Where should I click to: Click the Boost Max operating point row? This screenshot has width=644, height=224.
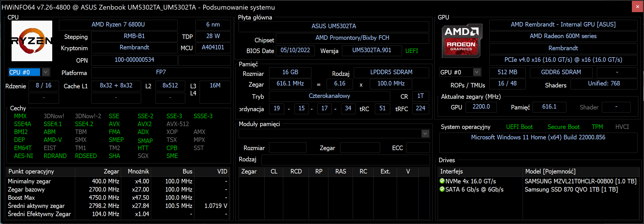coord(117,197)
